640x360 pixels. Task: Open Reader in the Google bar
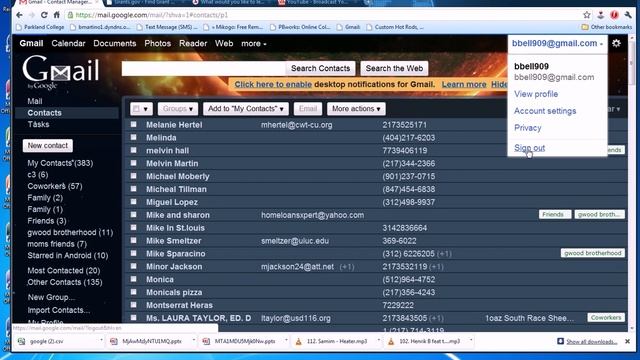click(x=193, y=43)
